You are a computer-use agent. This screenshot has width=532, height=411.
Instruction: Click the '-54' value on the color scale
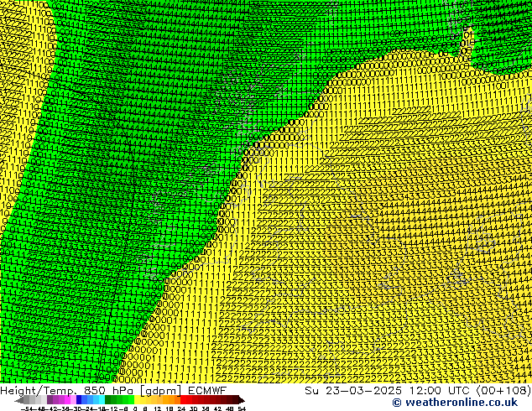29,408
